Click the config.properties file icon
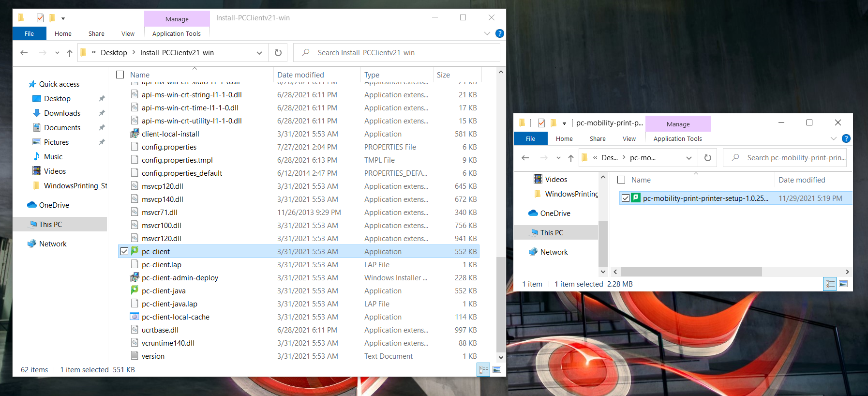The image size is (868, 396). coord(135,147)
